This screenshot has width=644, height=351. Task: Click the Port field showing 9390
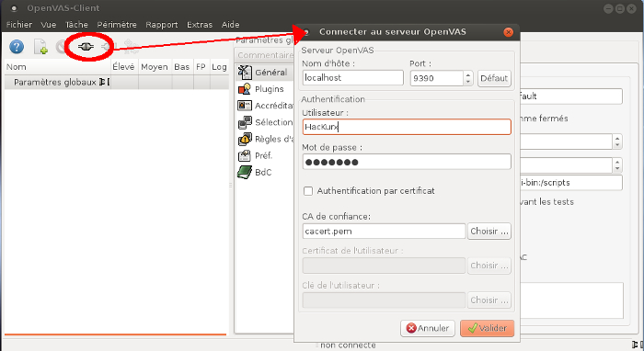(437, 78)
